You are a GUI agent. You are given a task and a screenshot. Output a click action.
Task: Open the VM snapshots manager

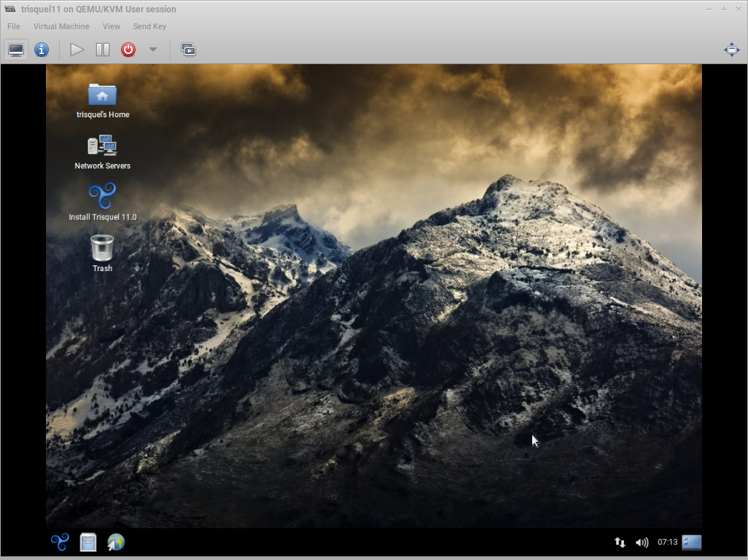[x=188, y=50]
